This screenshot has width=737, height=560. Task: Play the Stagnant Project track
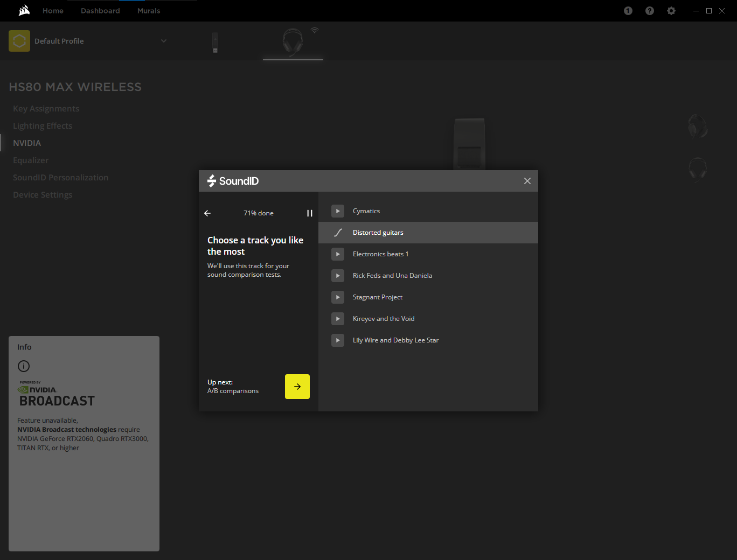tap(338, 297)
